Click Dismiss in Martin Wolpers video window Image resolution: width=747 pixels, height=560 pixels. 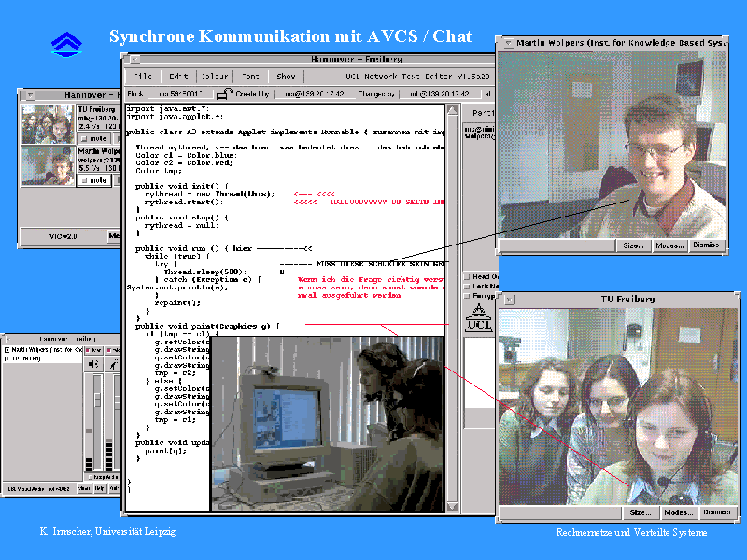[706, 245]
